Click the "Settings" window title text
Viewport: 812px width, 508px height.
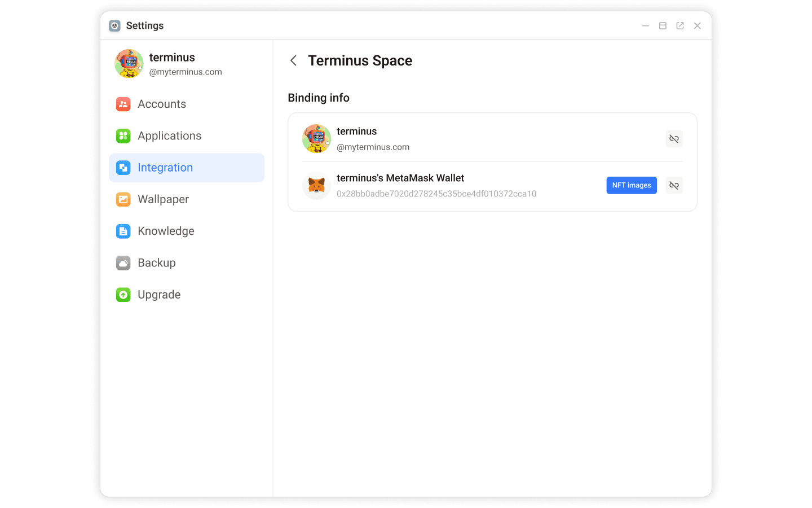coord(145,25)
